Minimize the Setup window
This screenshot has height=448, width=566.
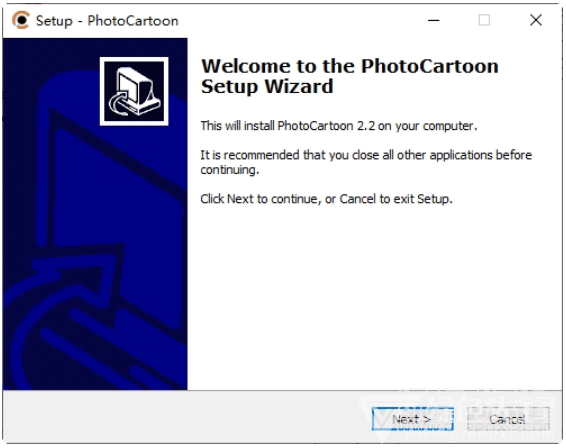click(434, 20)
